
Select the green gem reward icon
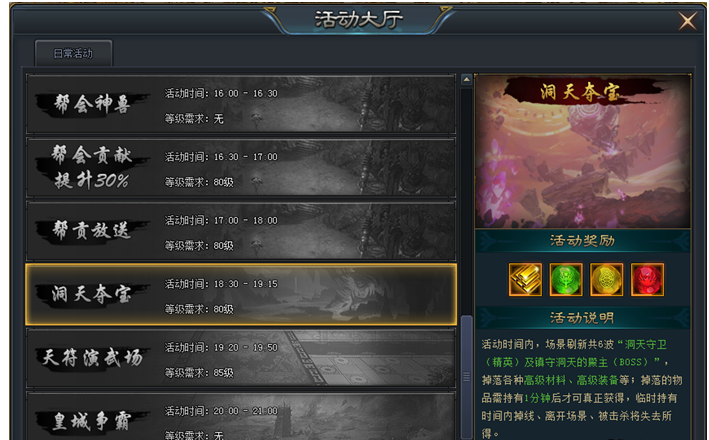pyautogui.click(x=566, y=280)
